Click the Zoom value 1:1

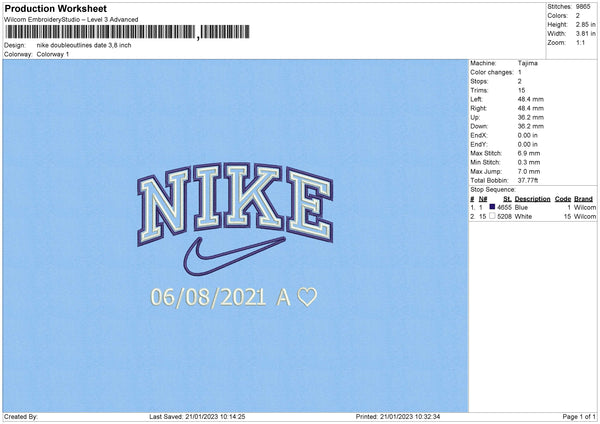[580, 42]
